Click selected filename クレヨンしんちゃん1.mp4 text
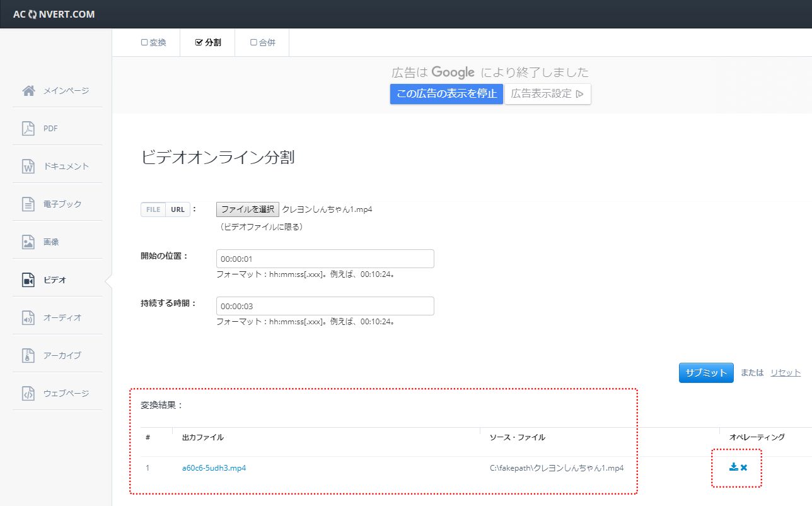The width and height of the screenshot is (812, 506). coord(327,209)
